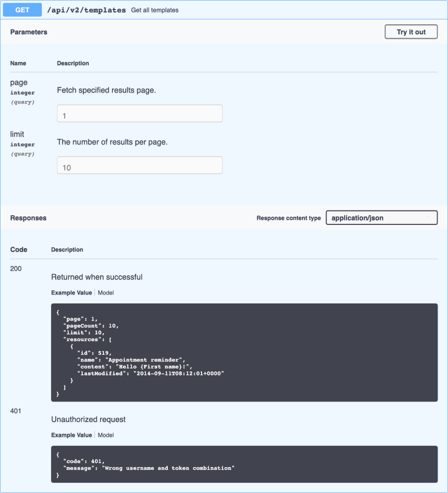448x493 pixels.
Task: Select the 200 response code label
Action: click(x=16, y=269)
